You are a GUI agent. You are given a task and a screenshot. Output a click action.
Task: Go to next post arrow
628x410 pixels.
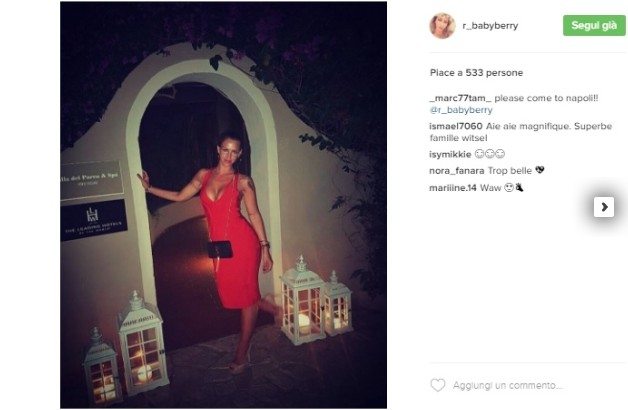click(x=604, y=207)
